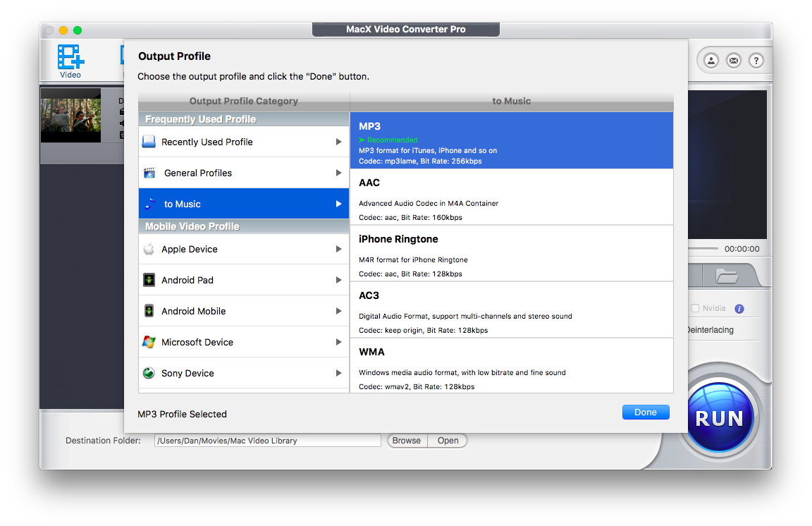Screen dimensions: 812x526
Task: Click the Microsoft Device Windows icon
Action: click(x=149, y=342)
